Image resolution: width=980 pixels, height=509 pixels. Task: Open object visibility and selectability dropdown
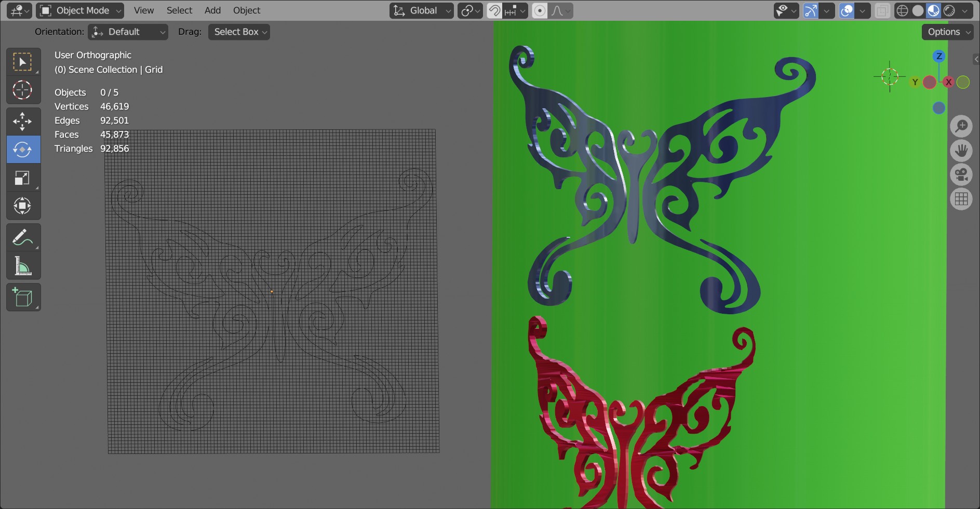[786, 10]
